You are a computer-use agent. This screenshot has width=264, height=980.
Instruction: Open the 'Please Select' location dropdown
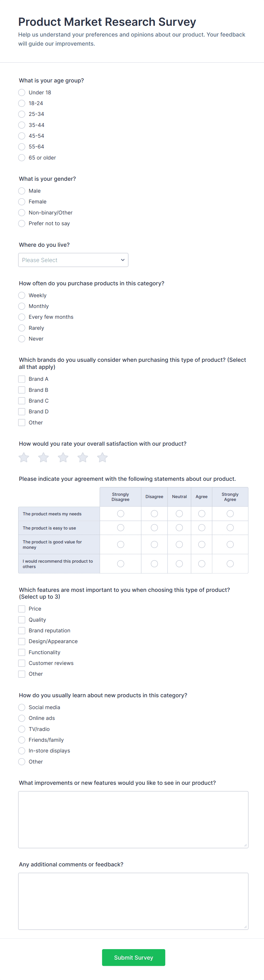coord(73,260)
